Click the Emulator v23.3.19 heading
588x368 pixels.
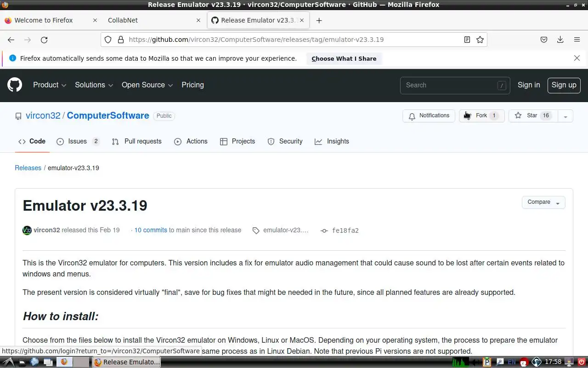point(85,205)
